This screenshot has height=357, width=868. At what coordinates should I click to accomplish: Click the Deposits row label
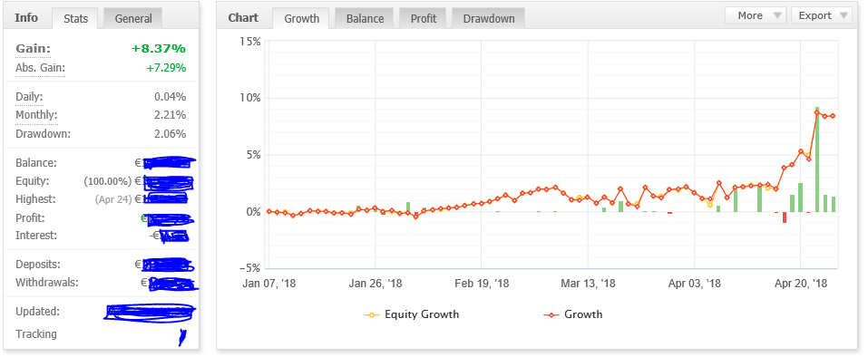tap(38, 265)
